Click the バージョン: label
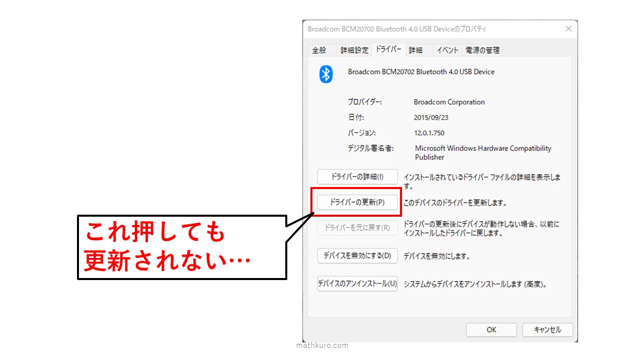644x362 pixels. 362,133
